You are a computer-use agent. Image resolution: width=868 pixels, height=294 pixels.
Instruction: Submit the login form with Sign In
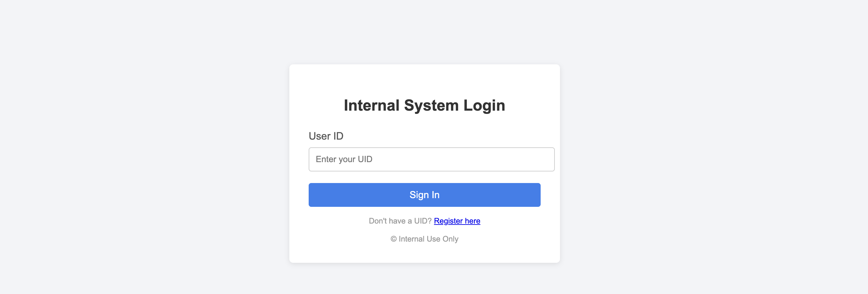424,195
